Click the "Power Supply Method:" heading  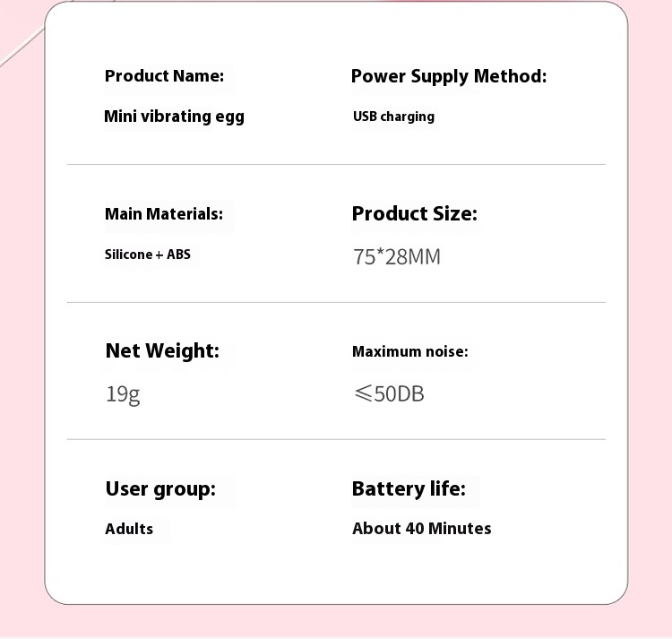448,76
